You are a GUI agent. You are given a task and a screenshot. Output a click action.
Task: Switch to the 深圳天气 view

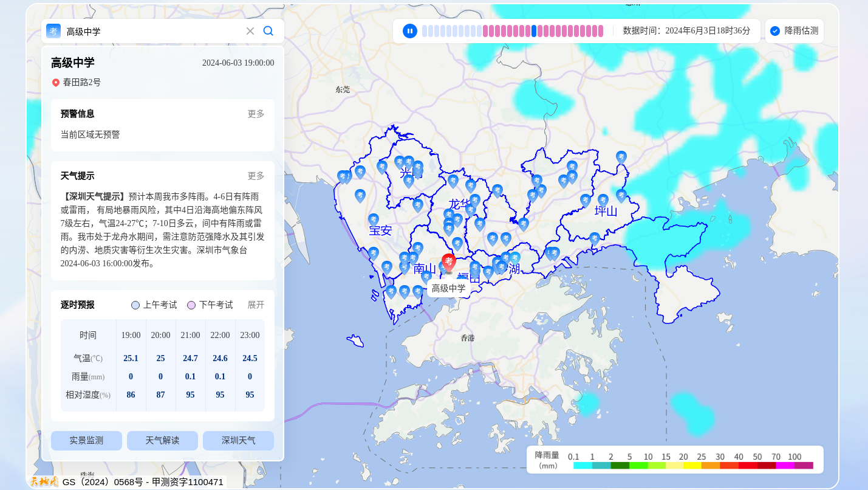click(238, 440)
